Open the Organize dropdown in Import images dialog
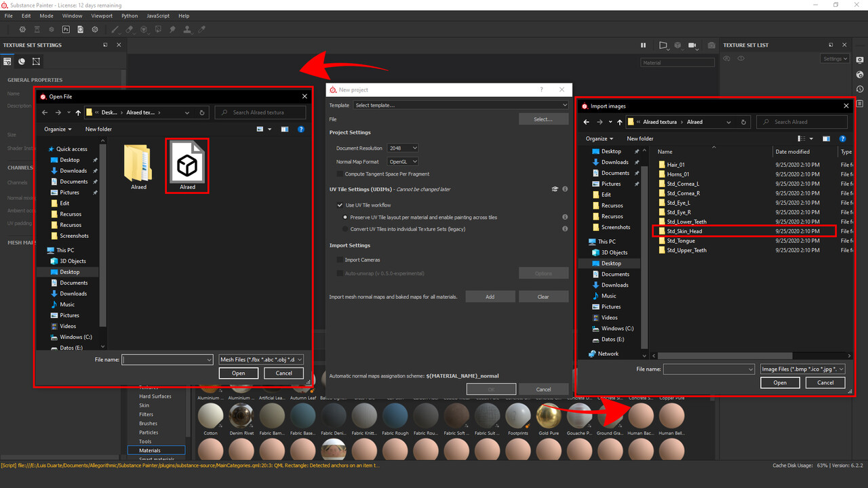Viewport: 868px width, 488px height. (x=600, y=138)
